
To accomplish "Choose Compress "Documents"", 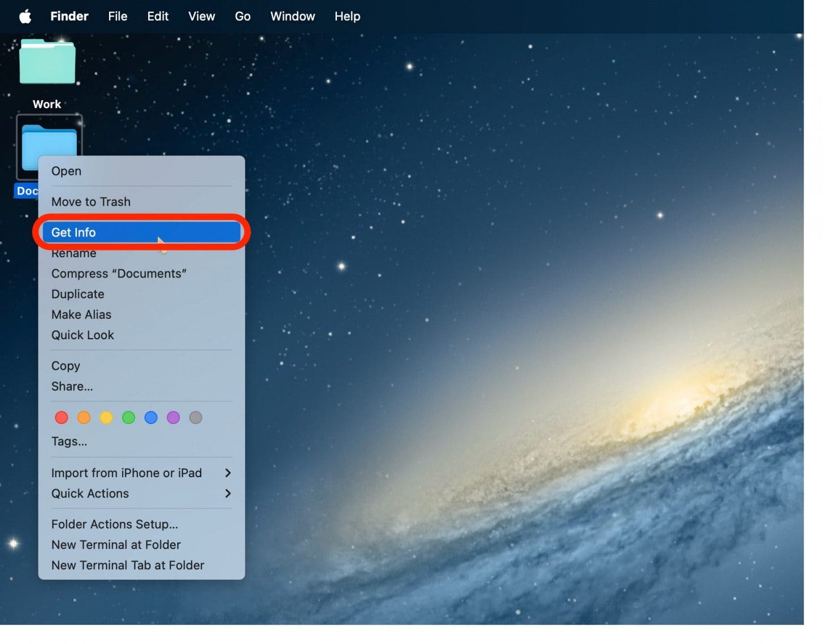I will pyautogui.click(x=119, y=273).
